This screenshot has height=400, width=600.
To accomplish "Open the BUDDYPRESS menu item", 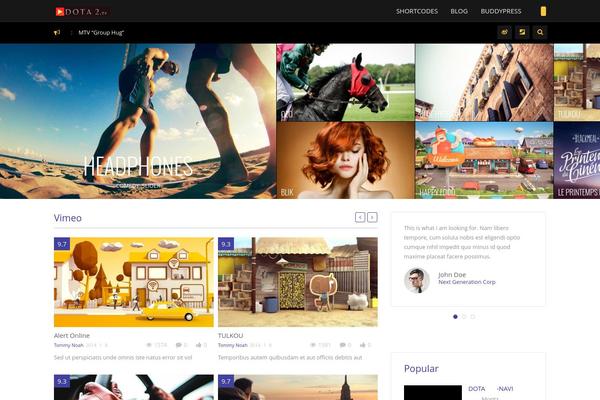I will tap(501, 11).
